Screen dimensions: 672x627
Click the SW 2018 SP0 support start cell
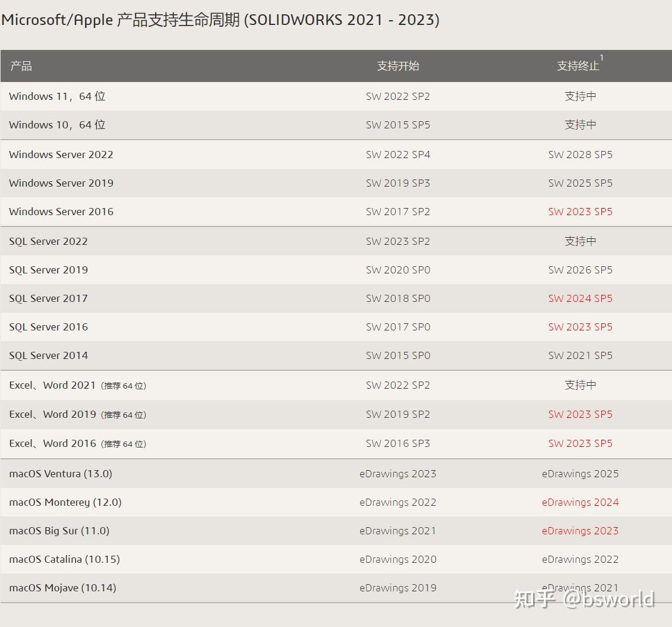(x=397, y=298)
